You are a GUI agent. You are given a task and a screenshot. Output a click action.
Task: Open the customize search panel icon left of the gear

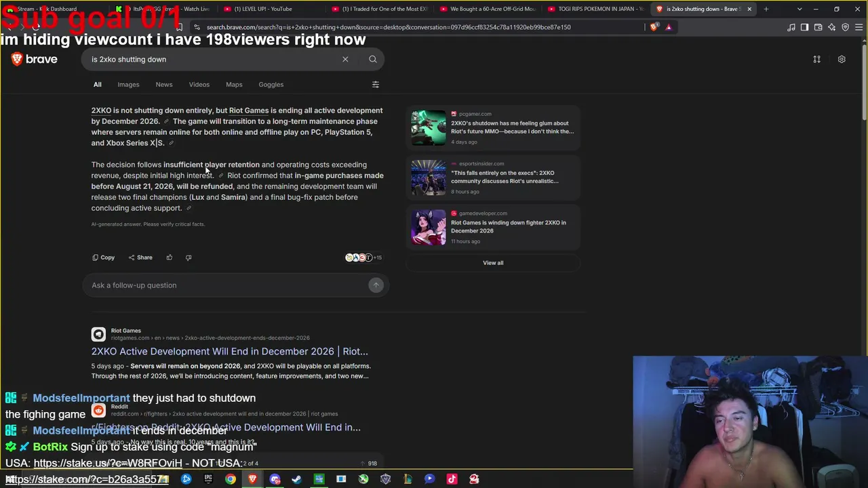pos(816,59)
